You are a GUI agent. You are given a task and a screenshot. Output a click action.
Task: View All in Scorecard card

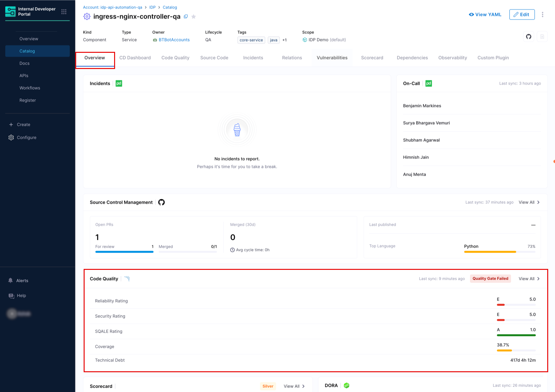[x=294, y=386]
